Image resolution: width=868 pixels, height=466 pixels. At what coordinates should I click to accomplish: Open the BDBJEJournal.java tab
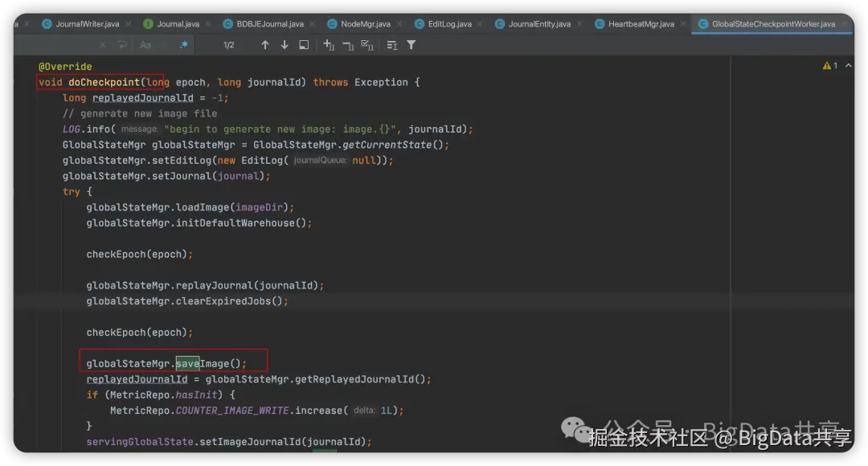(x=269, y=24)
